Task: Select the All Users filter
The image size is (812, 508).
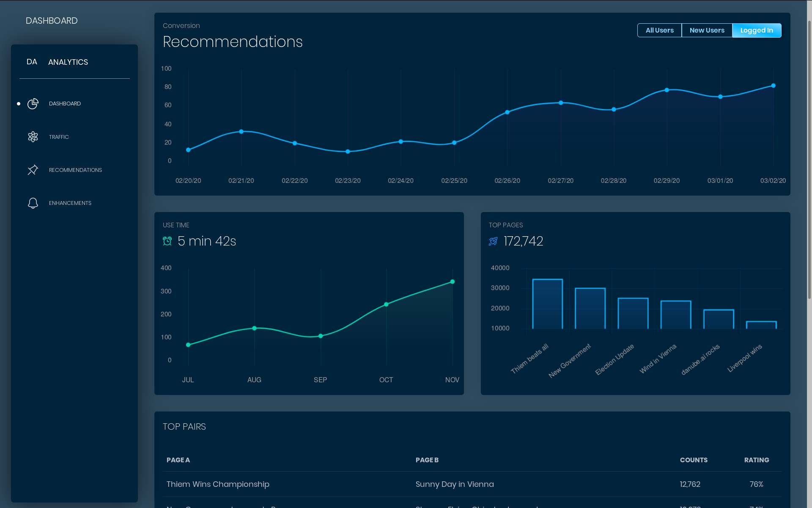Action: click(659, 30)
